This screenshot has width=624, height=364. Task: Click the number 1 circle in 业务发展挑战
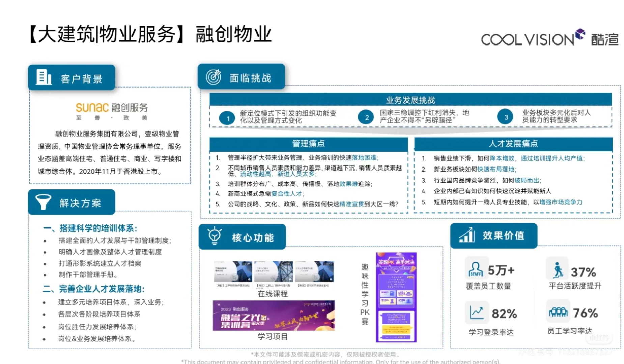point(227,118)
